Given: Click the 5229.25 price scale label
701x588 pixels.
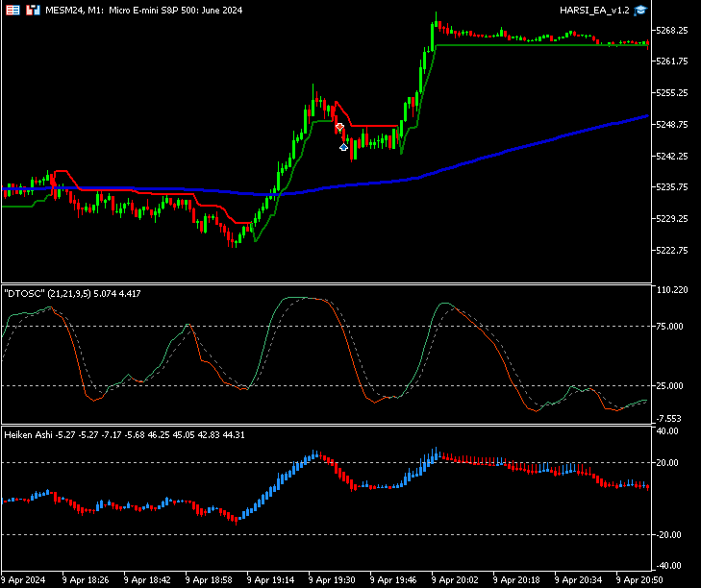Looking at the screenshot, I should tap(671, 218).
